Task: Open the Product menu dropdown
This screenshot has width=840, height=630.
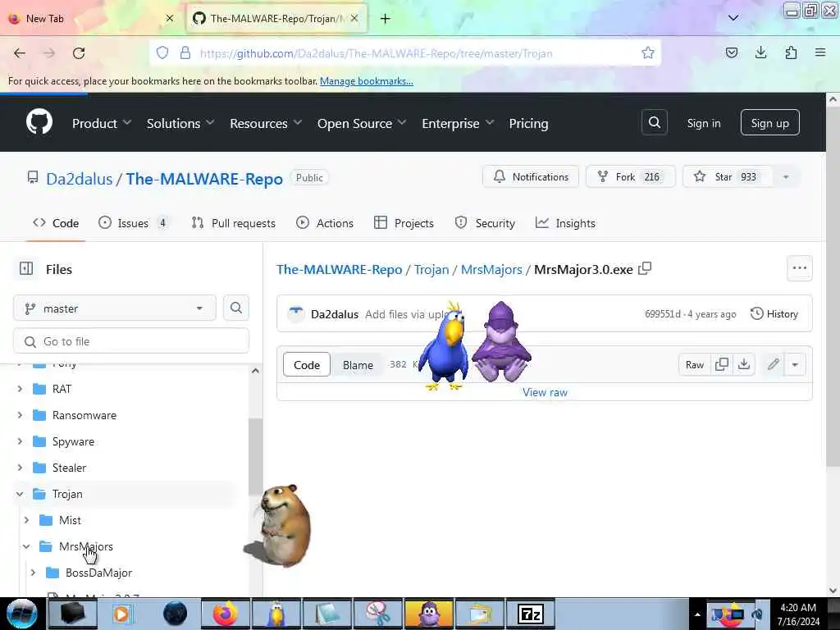Action: tap(102, 123)
